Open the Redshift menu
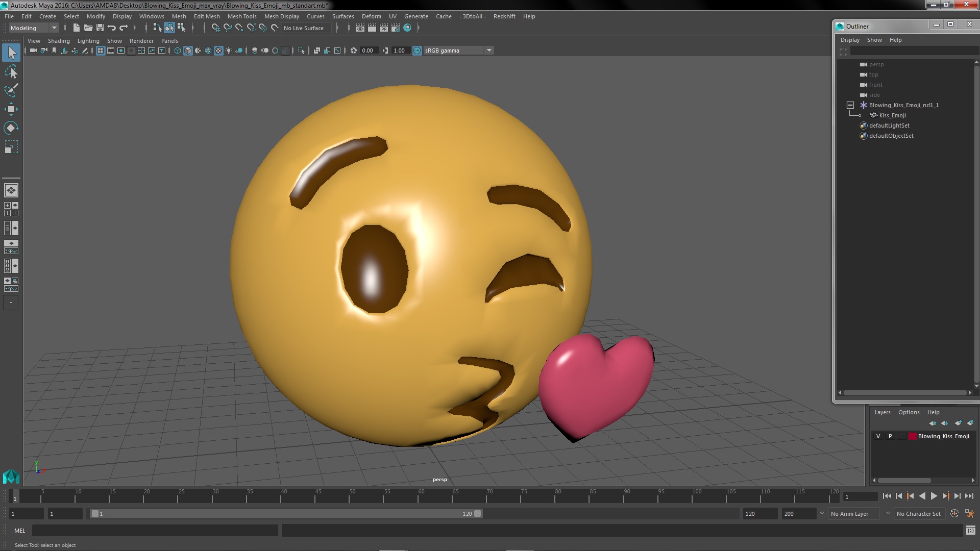980x551 pixels. (x=504, y=16)
